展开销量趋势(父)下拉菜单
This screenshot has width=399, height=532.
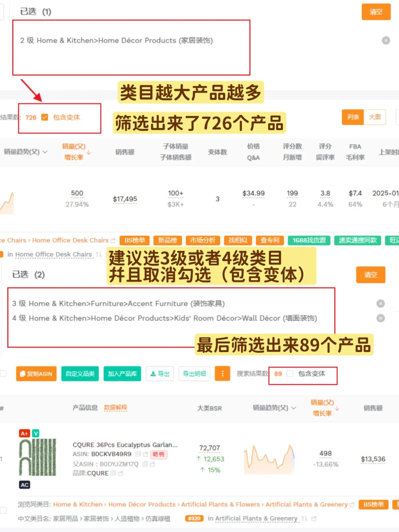coord(44,152)
